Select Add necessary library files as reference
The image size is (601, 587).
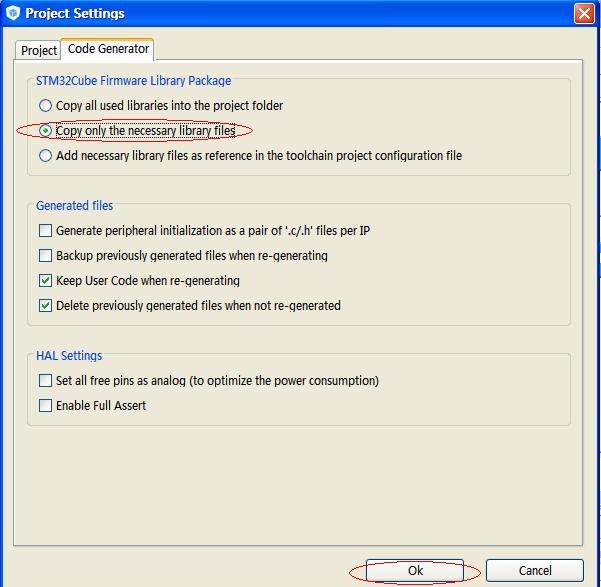45,156
